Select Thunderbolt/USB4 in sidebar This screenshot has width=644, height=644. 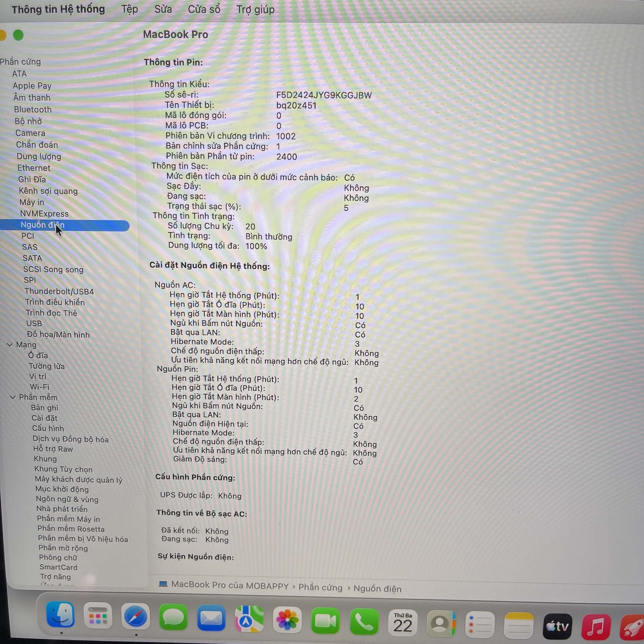click(59, 291)
